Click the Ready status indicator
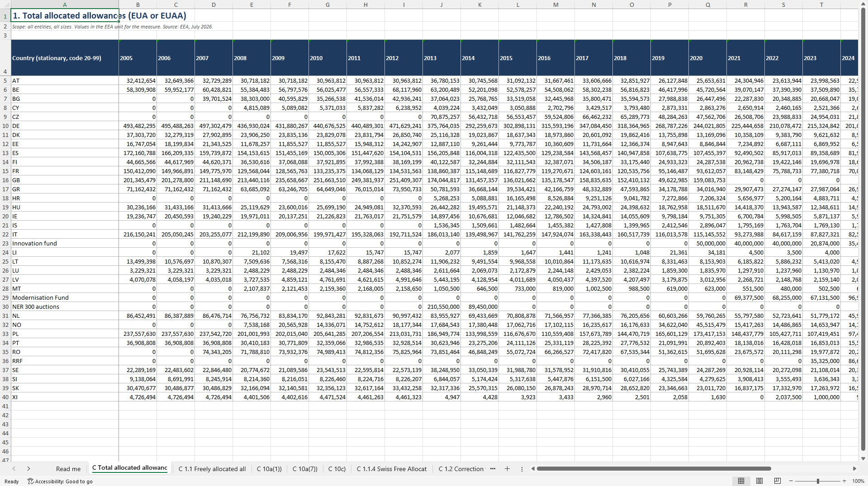This screenshot has width=868, height=486. 11,481
